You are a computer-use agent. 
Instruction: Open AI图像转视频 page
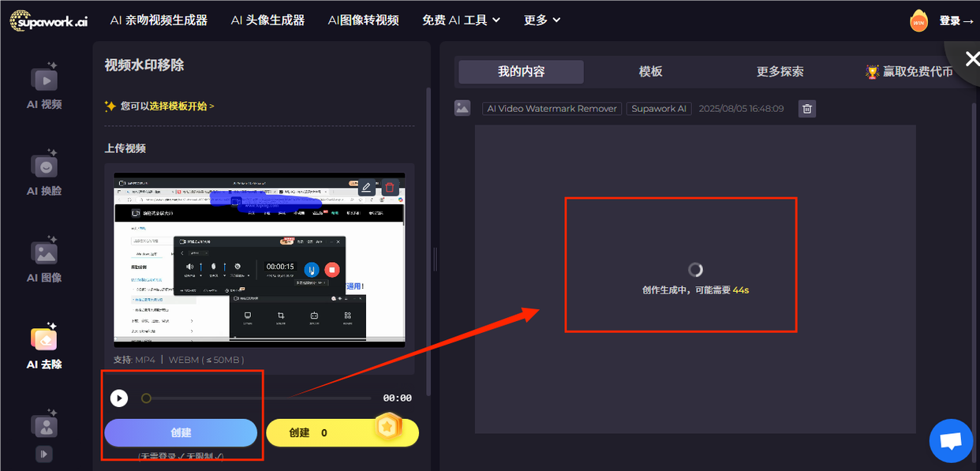pos(363,21)
